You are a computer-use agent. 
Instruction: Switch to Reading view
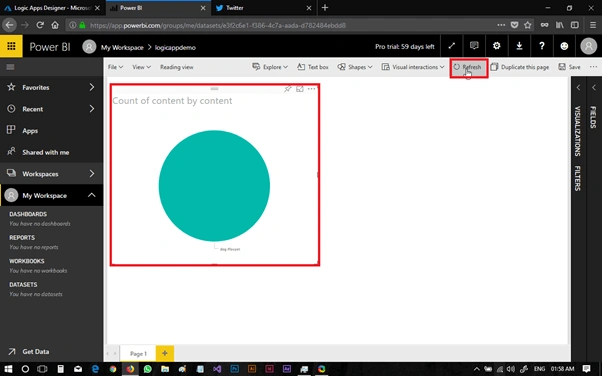[177, 67]
